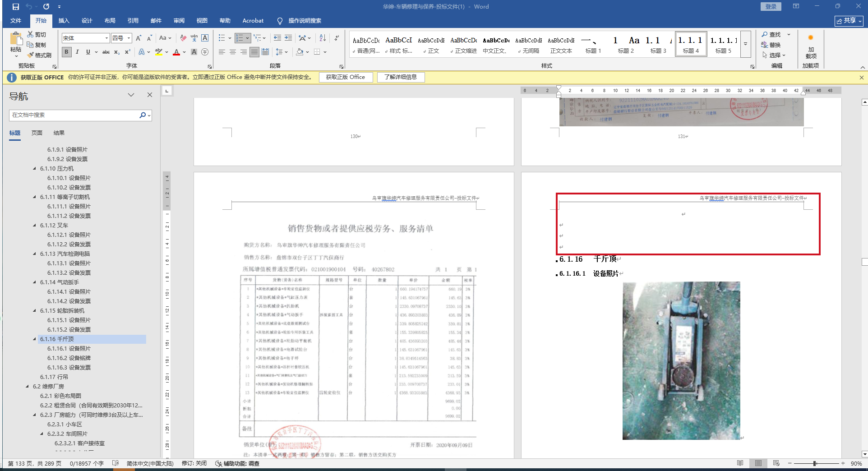Image resolution: width=868 pixels, height=471 pixels.
Task: Click the 登录 sign-in button
Action: tap(771, 6)
